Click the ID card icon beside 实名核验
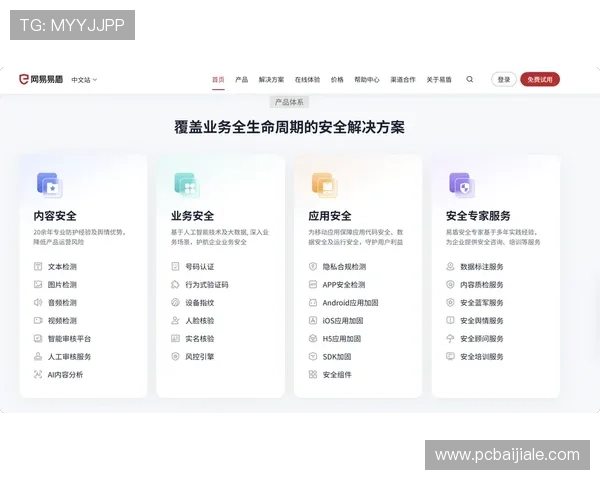This screenshot has width=600, height=480. (x=175, y=338)
